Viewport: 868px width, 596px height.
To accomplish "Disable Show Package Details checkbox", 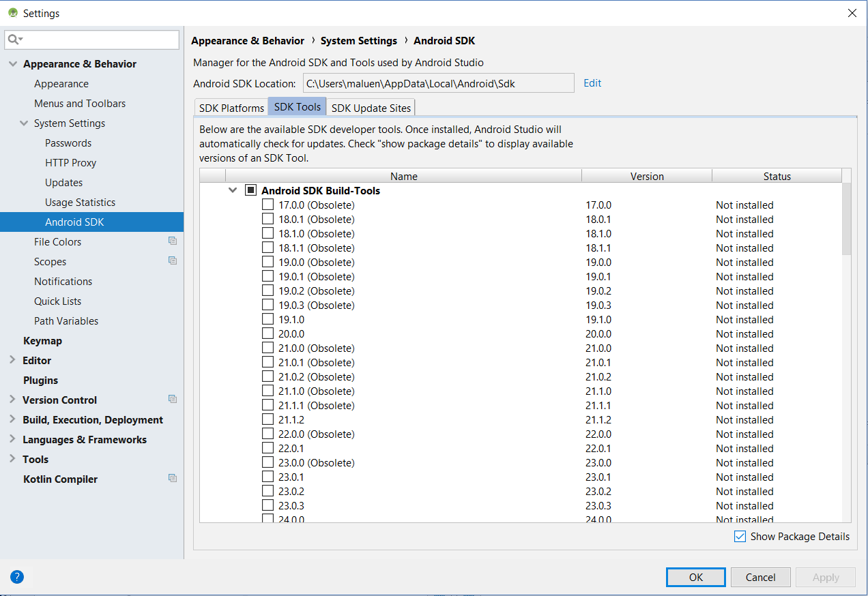I will 740,537.
